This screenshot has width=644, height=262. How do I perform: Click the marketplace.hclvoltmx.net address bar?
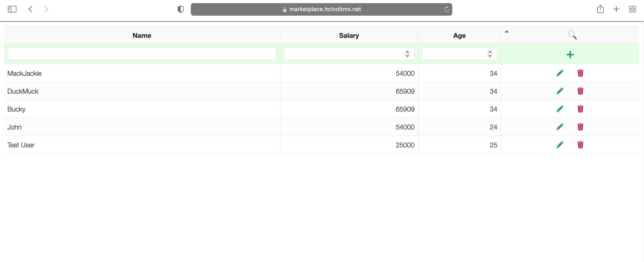[x=321, y=9]
